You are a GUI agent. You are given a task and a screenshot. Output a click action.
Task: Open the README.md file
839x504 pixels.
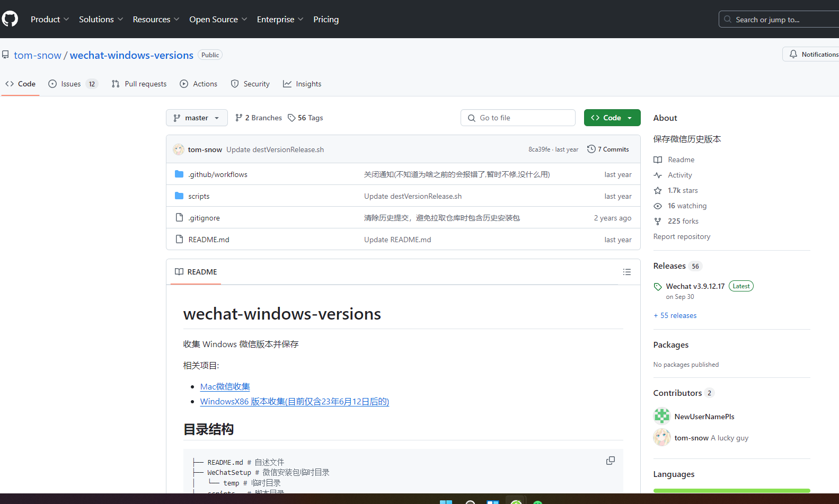point(209,240)
